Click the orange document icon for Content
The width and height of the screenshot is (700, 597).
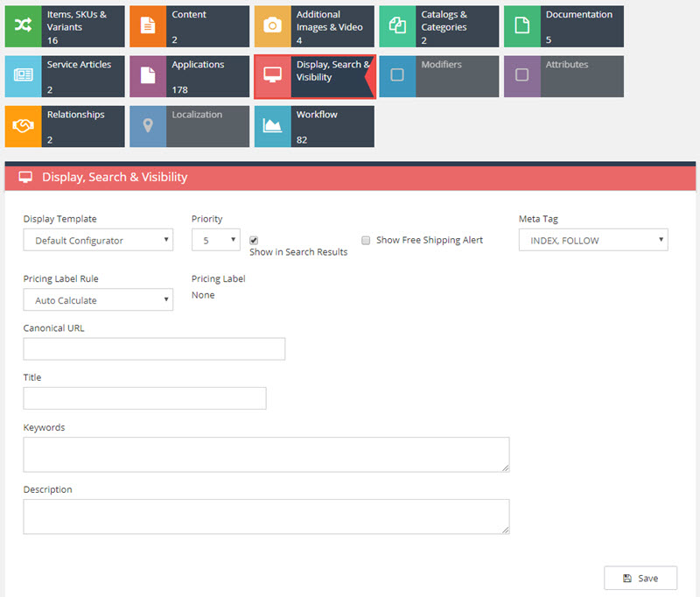pos(148,26)
